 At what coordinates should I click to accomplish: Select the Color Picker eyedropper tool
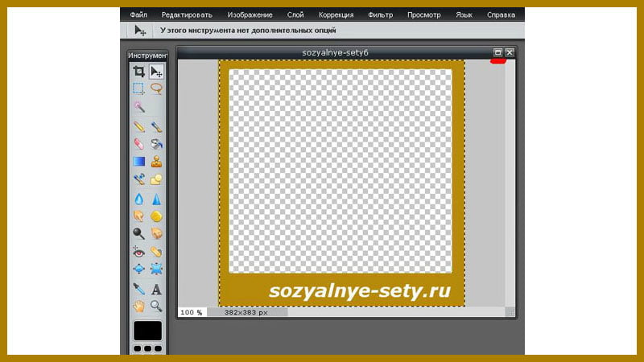(138, 289)
